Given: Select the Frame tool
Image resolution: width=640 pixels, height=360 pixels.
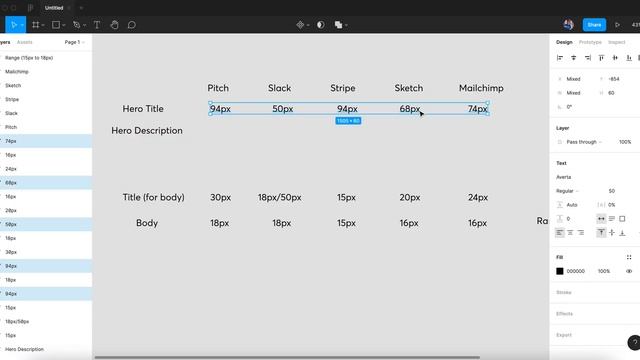Looking at the screenshot, I should pos(36,25).
